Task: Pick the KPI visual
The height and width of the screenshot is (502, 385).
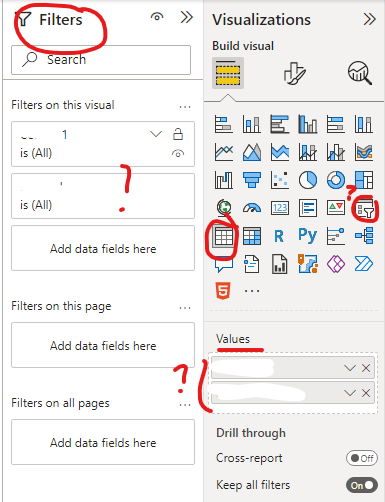Action: [336, 208]
